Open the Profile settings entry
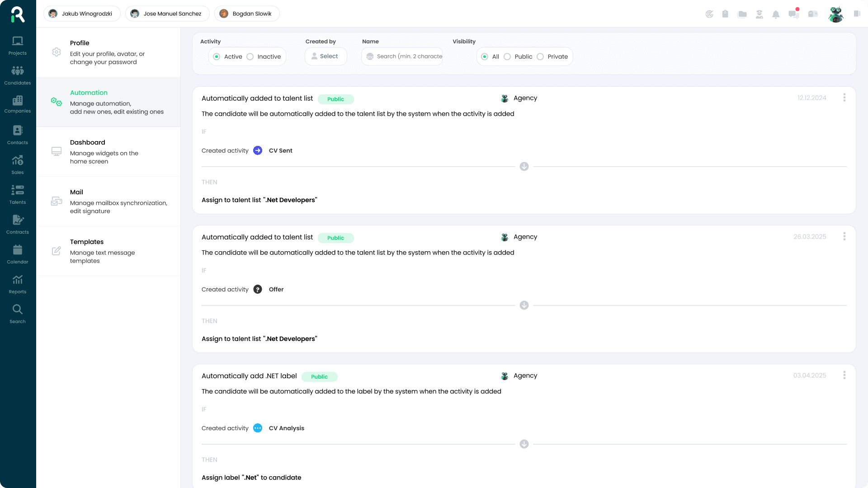Image resolution: width=868 pixels, height=488 pixels. pos(108,52)
